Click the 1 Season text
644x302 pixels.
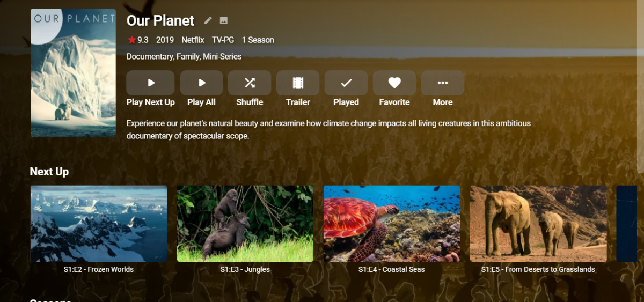[258, 40]
